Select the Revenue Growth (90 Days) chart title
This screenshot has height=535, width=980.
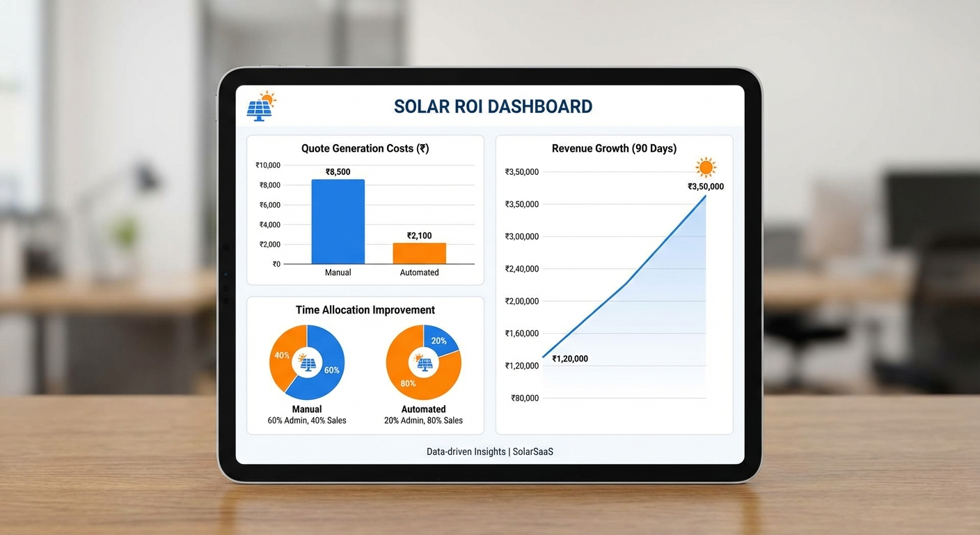[x=614, y=148]
